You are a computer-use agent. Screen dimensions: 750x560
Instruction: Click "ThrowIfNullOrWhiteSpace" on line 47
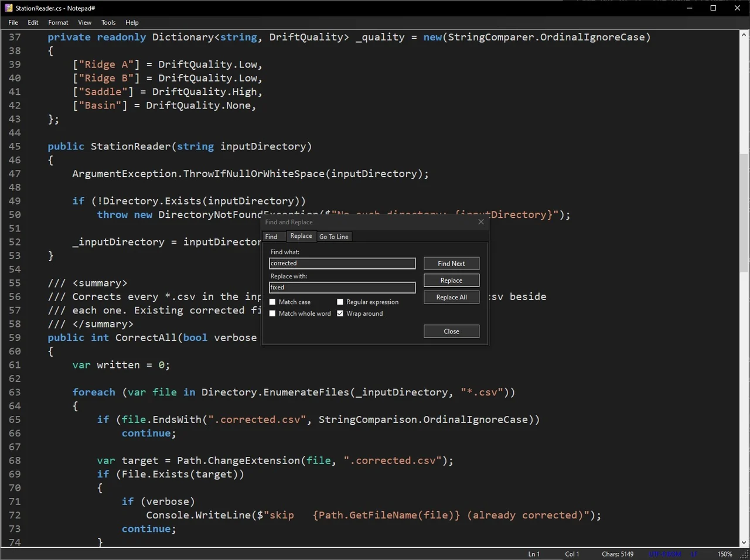254,174
